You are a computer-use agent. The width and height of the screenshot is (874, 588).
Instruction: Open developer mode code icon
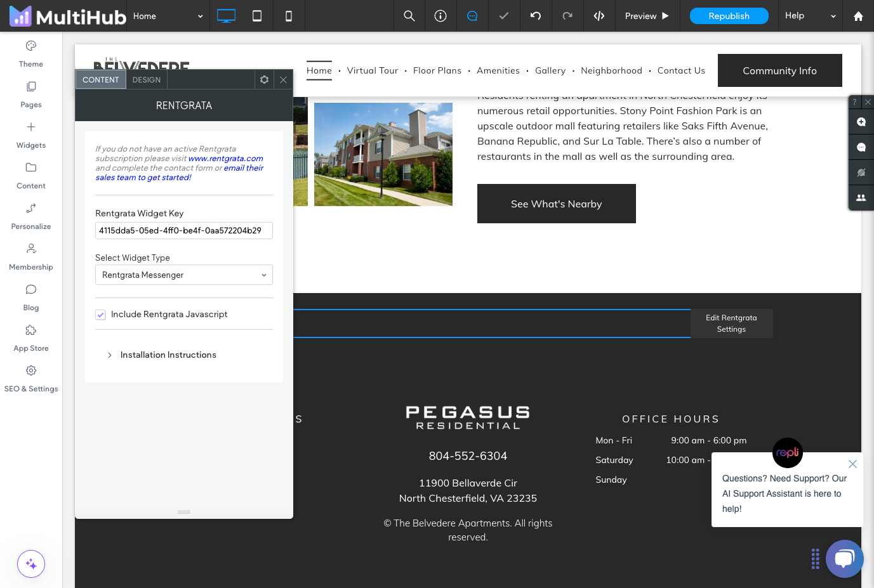[599, 16]
